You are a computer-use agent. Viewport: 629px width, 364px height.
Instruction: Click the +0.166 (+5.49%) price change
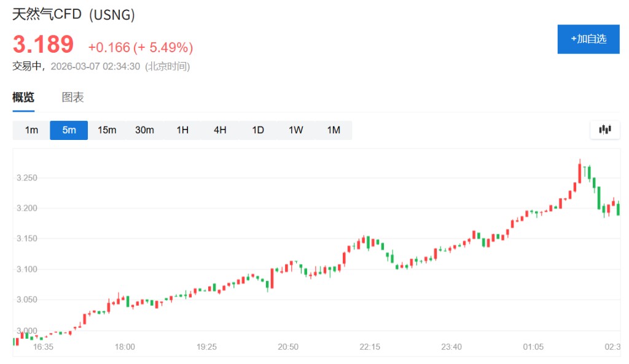[x=141, y=47]
